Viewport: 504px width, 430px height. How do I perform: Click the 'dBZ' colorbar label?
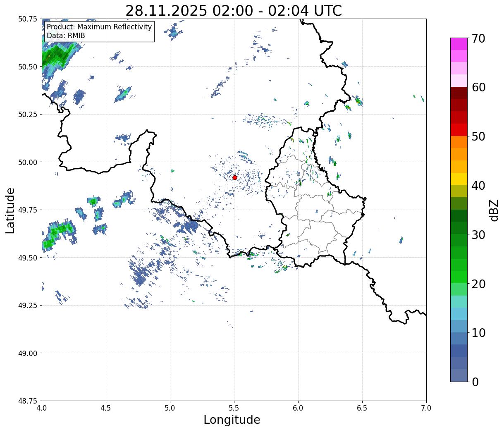[x=494, y=210]
